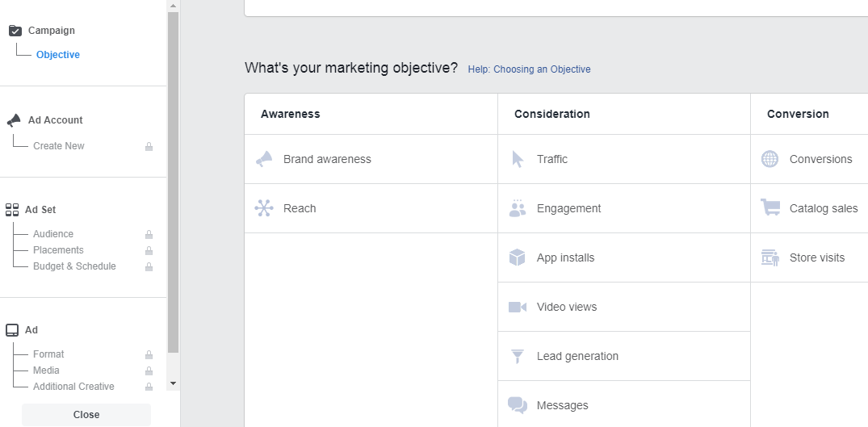The image size is (868, 427).
Task: Open the Choosing an Objective help link
Action: coord(529,69)
